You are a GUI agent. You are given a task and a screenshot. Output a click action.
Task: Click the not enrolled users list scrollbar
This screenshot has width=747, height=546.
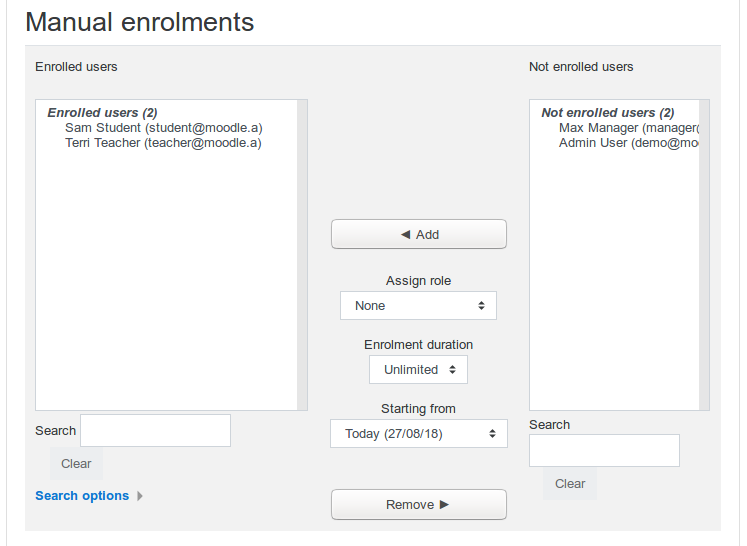pos(704,255)
